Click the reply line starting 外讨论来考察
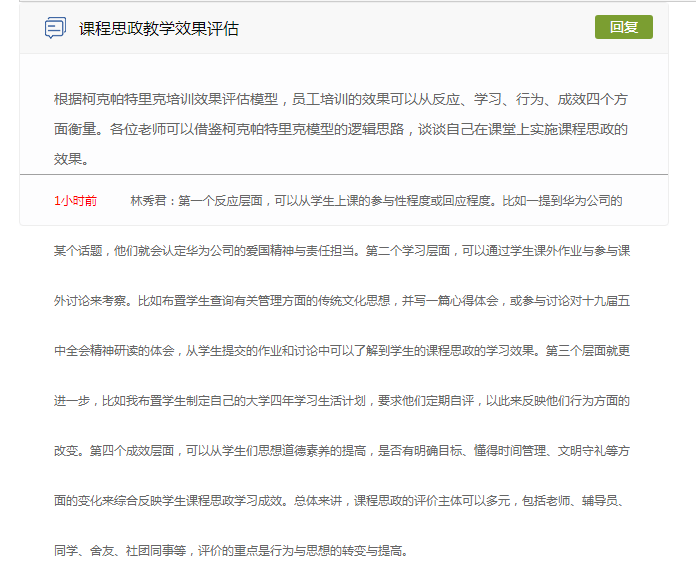This screenshot has height=579, width=696. click(x=342, y=301)
